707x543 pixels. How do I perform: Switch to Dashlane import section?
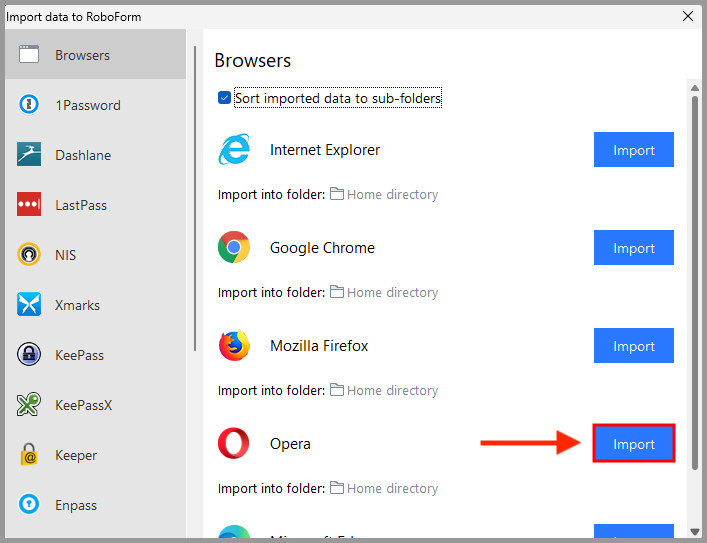[x=95, y=155]
